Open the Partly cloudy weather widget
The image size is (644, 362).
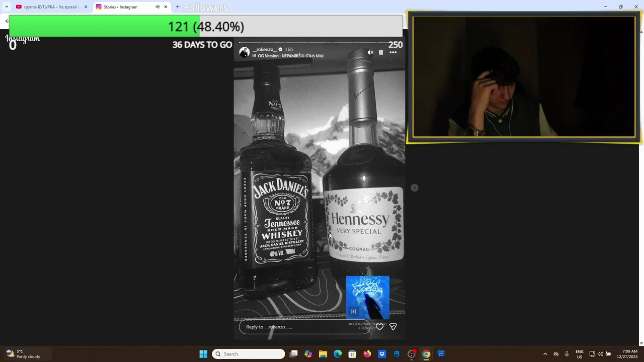coord(24,354)
